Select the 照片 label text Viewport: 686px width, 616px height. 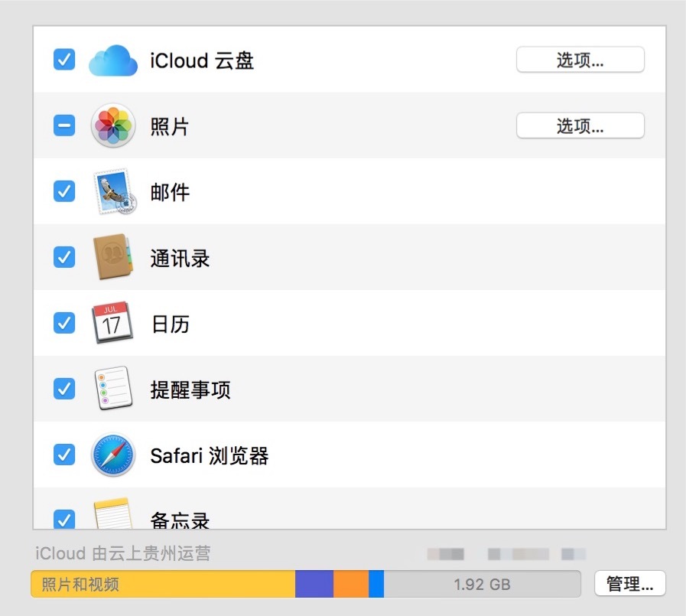click(x=170, y=126)
